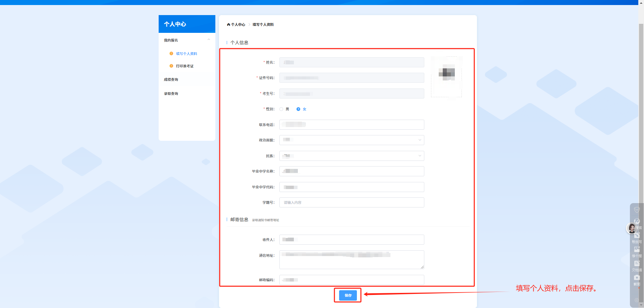Viewport: 644px width, 308px height.
Task: Go to 成绩查询 in the sidebar
Action: (x=171, y=80)
